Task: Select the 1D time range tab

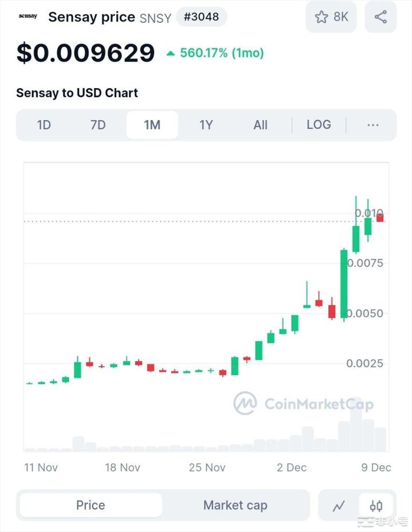Action: 44,125
